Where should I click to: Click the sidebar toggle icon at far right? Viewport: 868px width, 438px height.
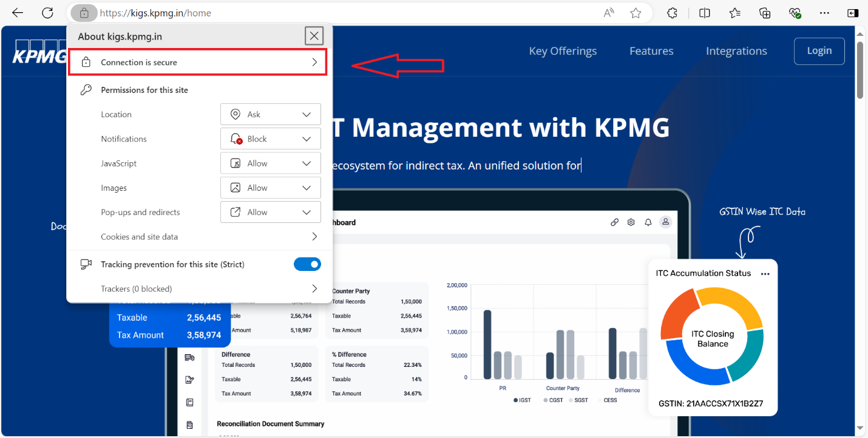[853, 13]
